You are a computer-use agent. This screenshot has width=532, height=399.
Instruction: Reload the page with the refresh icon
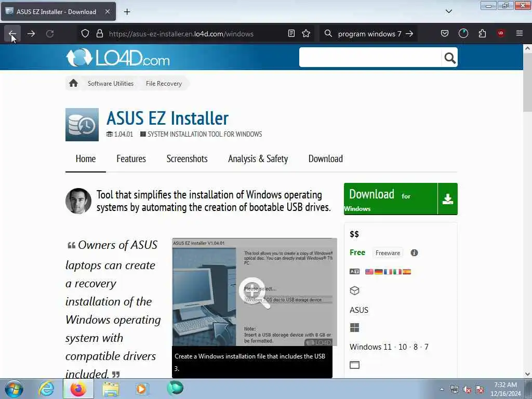coord(50,34)
